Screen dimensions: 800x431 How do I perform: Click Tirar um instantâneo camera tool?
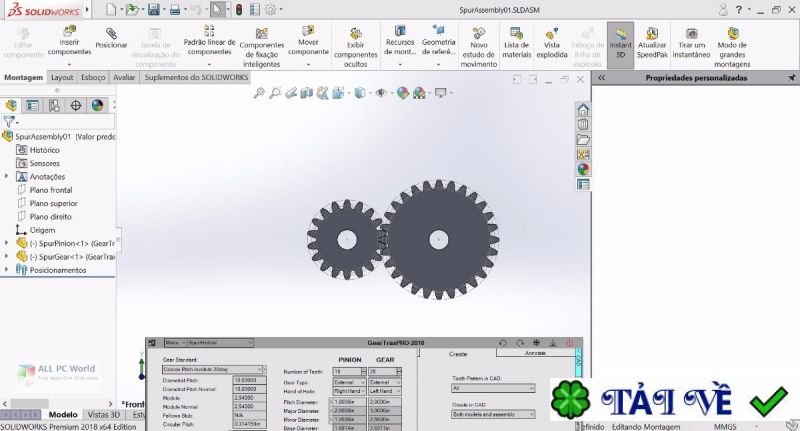(691, 43)
